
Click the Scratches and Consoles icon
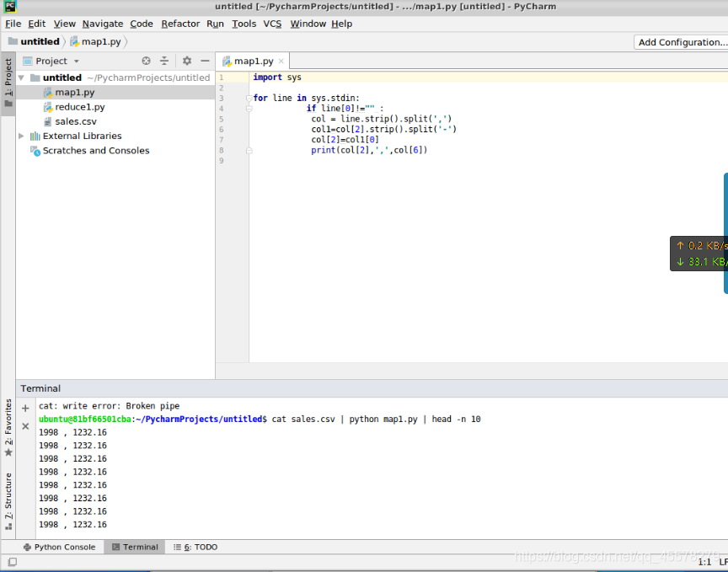click(35, 151)
